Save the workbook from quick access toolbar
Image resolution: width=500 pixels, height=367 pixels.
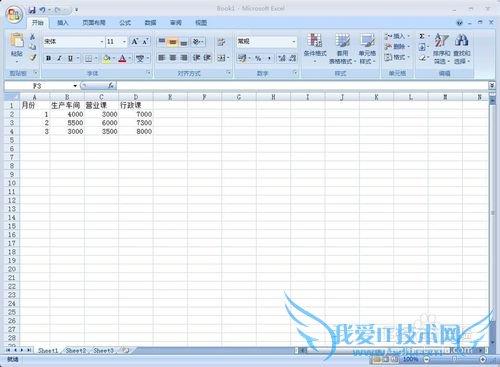point(32,10)
